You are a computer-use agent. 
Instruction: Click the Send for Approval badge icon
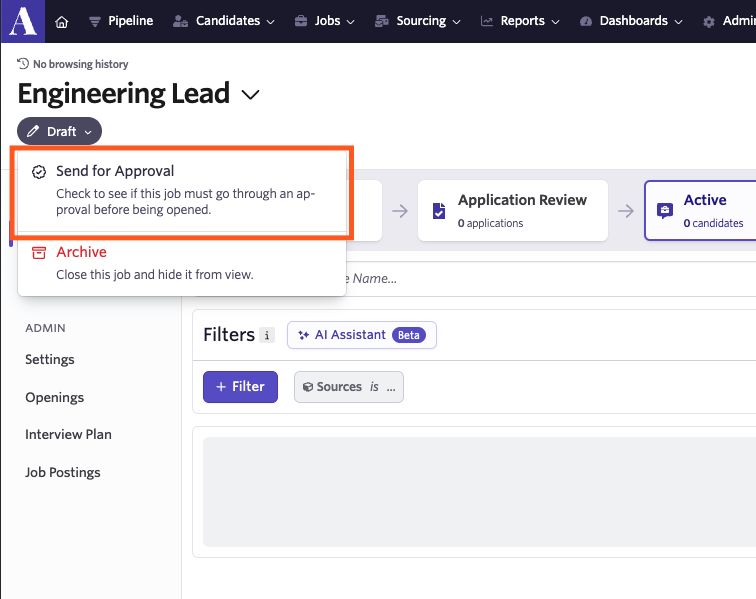39,172
